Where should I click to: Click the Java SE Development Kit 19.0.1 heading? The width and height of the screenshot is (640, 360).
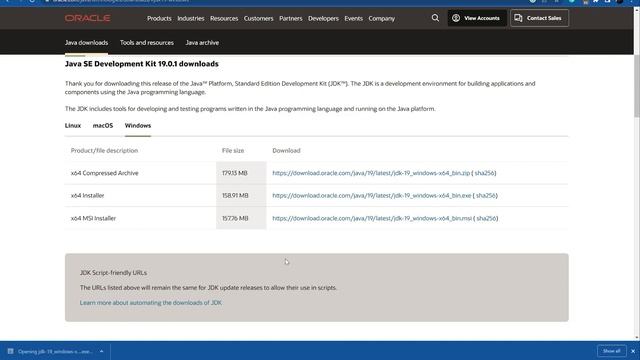142,64
